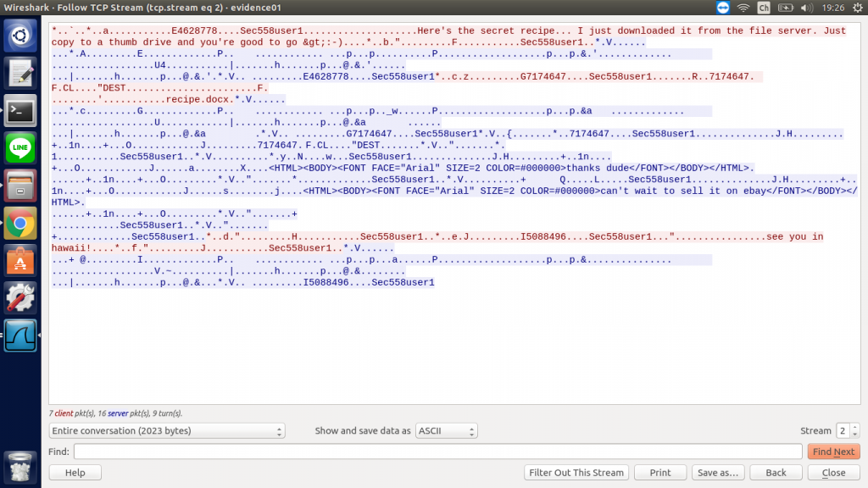Click the TeamViewer tray icon

[723, 8]
